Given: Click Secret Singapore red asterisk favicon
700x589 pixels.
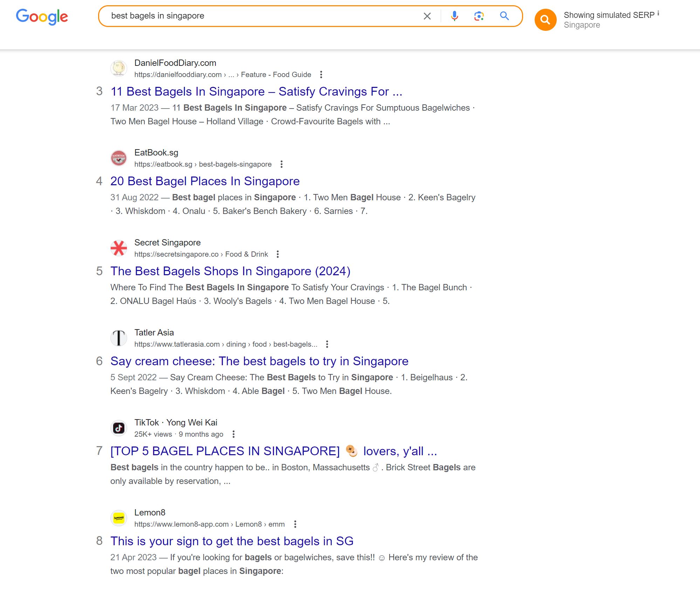Looking at the screenshot, I should click(119, 248).
